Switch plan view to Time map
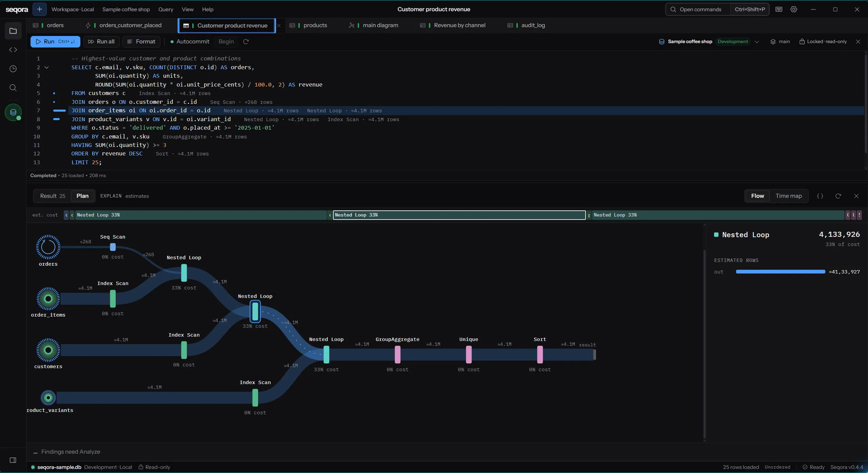The height and width of the screenshot is (473, 868). tap(788, 196)
